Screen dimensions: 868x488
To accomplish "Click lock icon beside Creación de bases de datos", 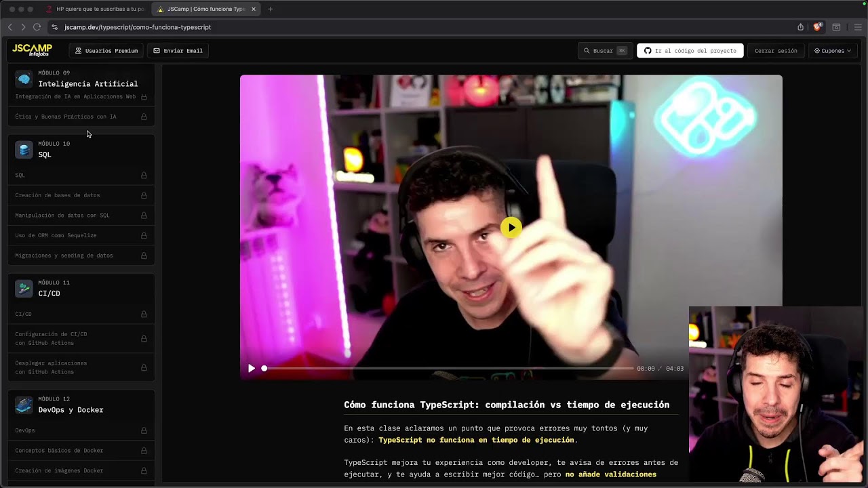I will tap(144, 195).
